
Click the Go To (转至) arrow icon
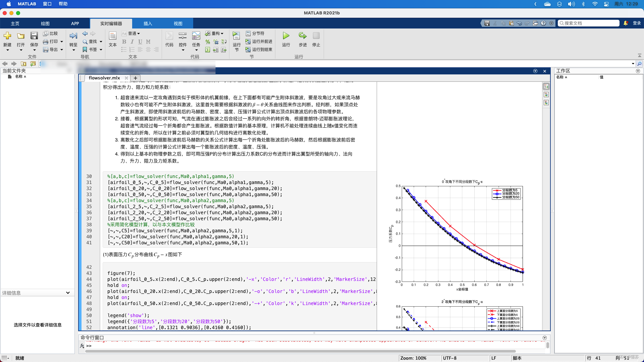pyautogui.click(x=73, y=36)
